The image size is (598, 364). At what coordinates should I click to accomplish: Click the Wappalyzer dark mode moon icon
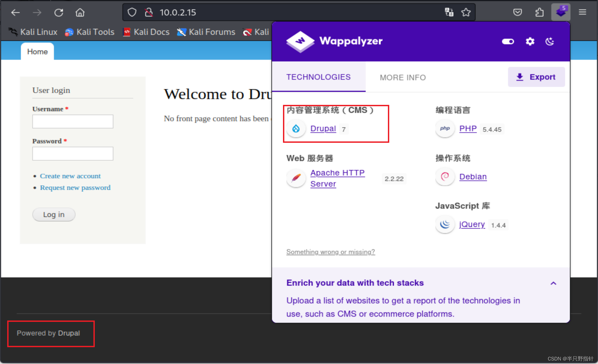[x=550, y=41]
